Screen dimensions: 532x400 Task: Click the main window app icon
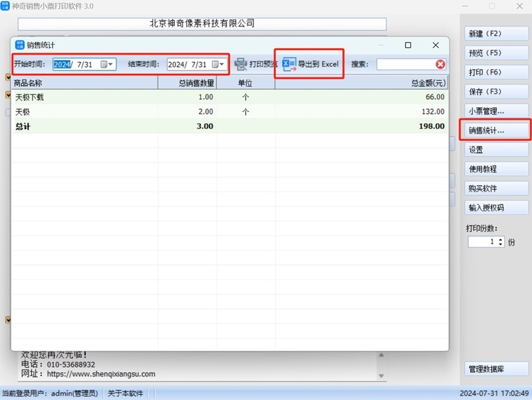(5, 6)
